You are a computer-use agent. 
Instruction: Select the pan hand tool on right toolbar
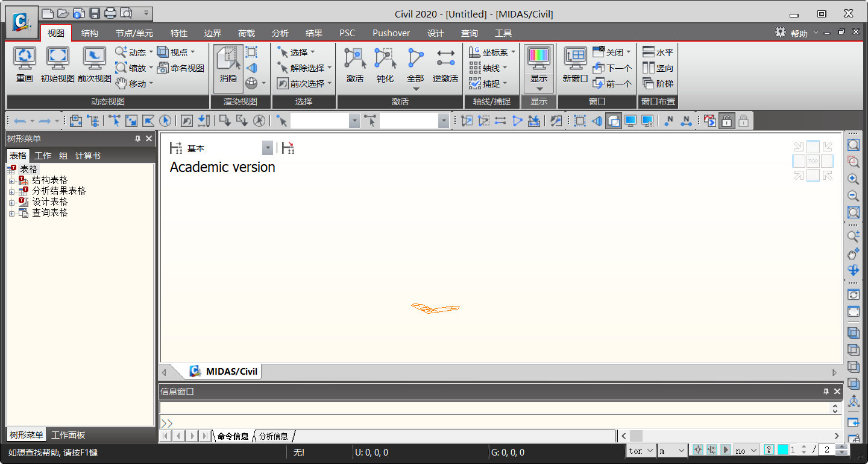point(854,253)
